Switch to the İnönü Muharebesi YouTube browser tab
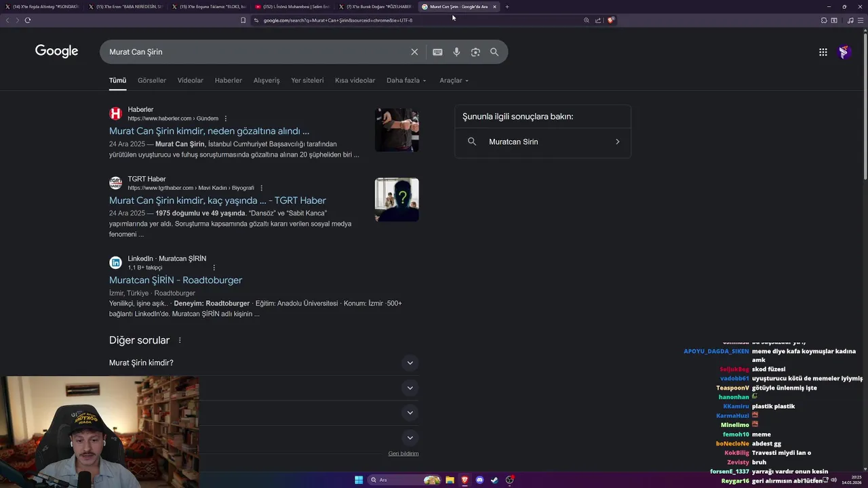 [x=292, y=7]
